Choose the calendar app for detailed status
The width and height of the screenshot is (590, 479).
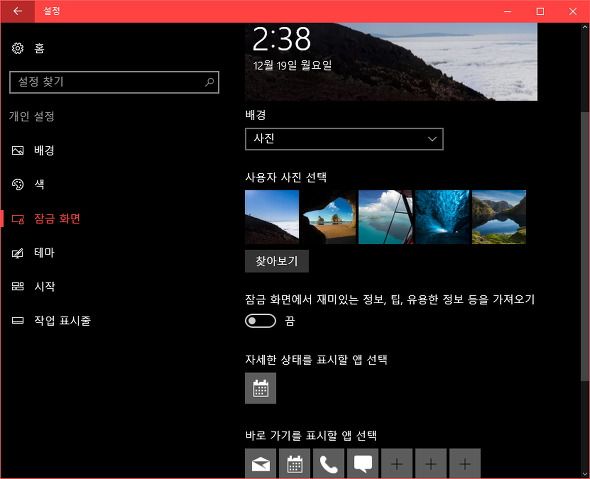(260, 388)
